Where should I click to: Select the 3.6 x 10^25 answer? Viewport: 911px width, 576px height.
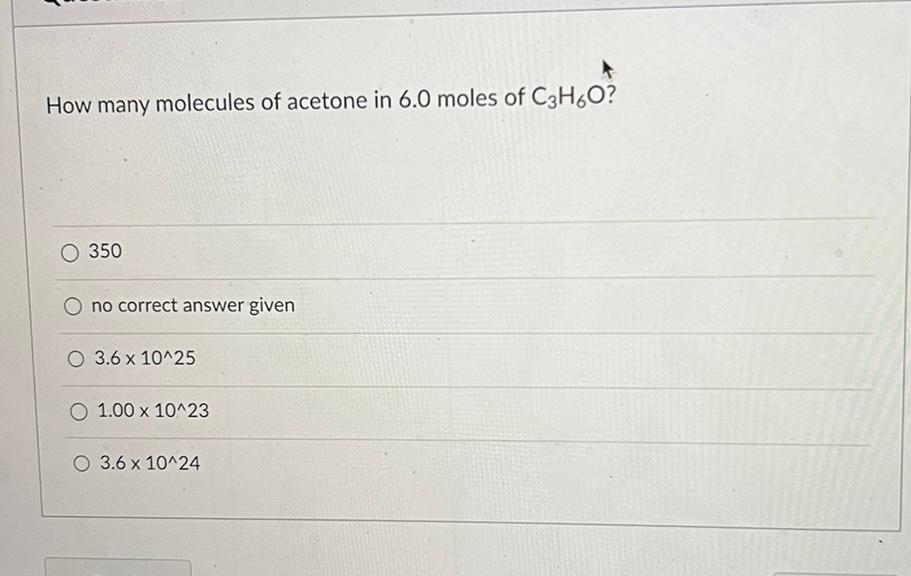click(x=76, y=358)
